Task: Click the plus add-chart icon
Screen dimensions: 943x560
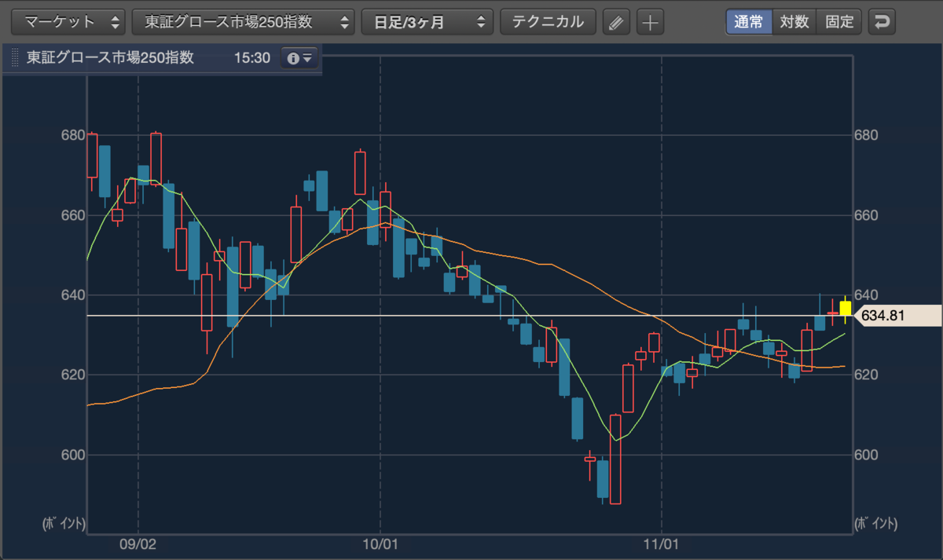Action: pyautogui.click(x=650, y=22)
